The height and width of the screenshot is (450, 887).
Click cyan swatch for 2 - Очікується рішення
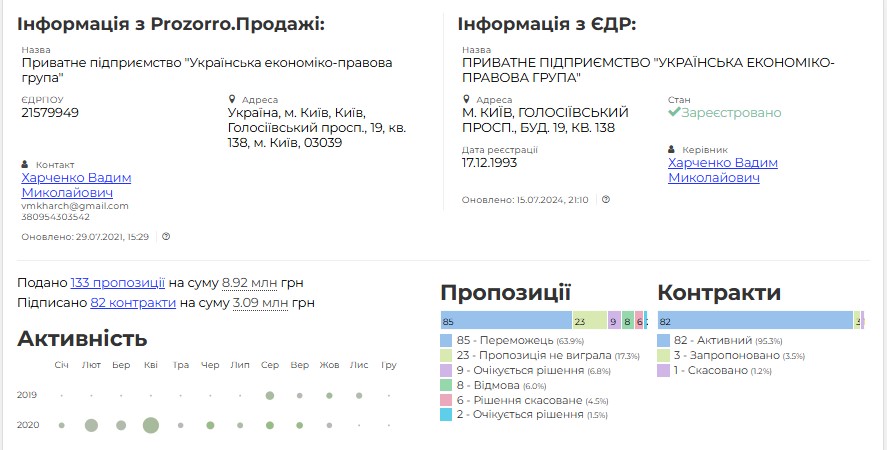446,414
